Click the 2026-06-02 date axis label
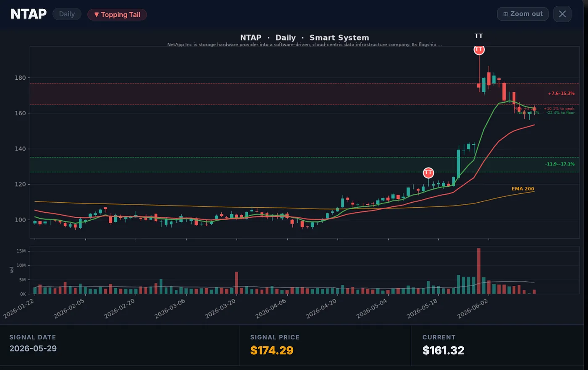The height and width of the screenshot is (370, 588). [x=472, y=309]
